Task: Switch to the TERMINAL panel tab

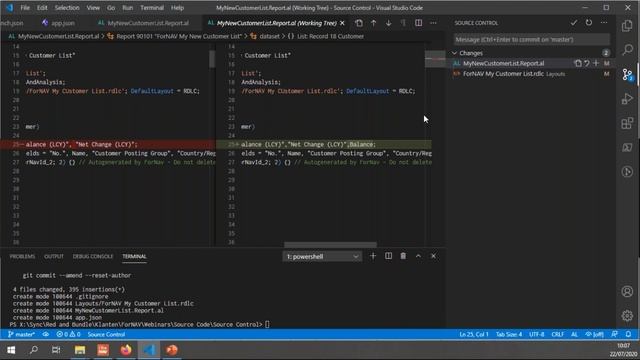Action: click(134, 256)
